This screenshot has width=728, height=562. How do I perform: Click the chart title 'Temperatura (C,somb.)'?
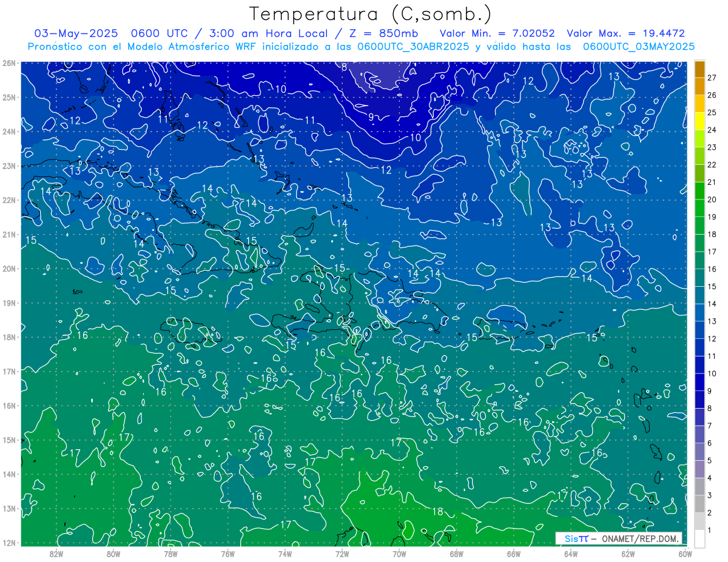pyautogui.click(x=371, y=13)
